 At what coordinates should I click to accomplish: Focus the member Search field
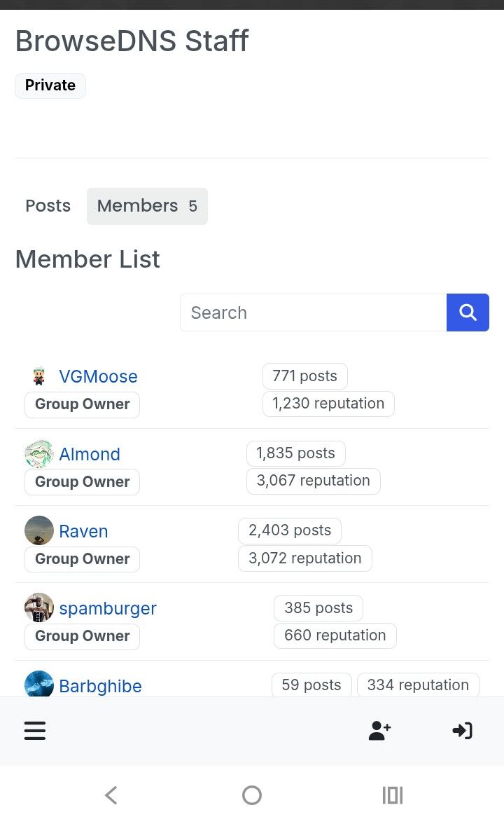pyautogui.click(x=314, y=313)
